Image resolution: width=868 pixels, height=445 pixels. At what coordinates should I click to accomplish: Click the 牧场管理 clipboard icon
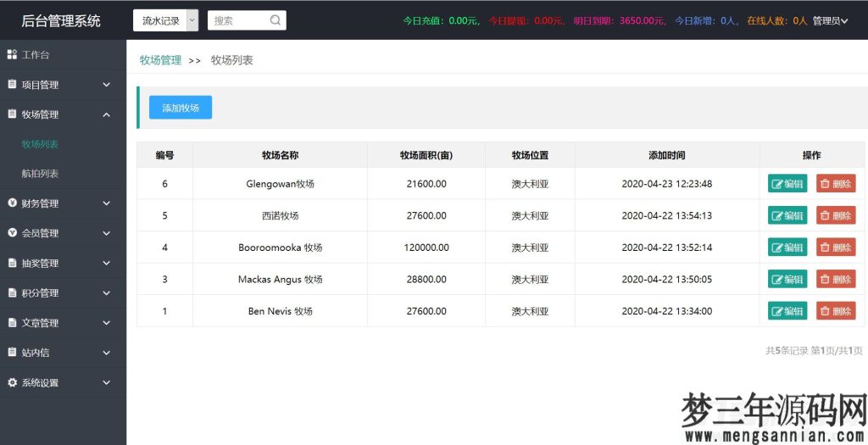pyautogui.click(x=12, y=114)
